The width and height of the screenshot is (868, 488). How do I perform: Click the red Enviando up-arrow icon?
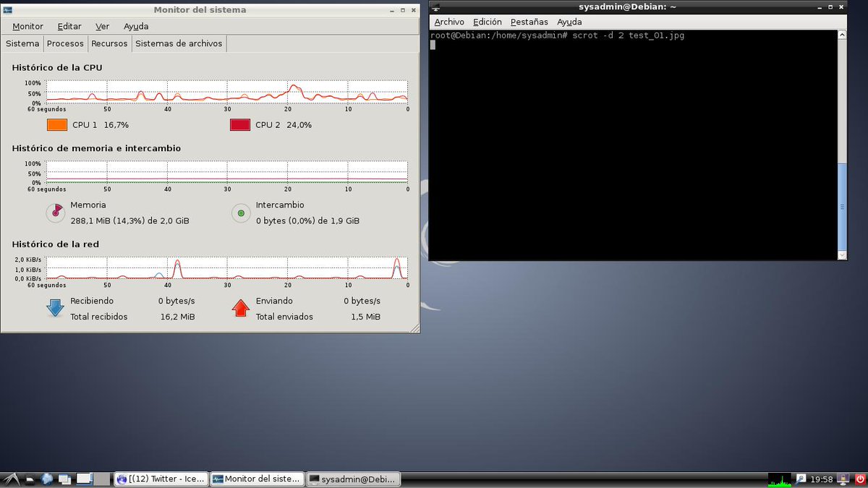tap(241, 308)
